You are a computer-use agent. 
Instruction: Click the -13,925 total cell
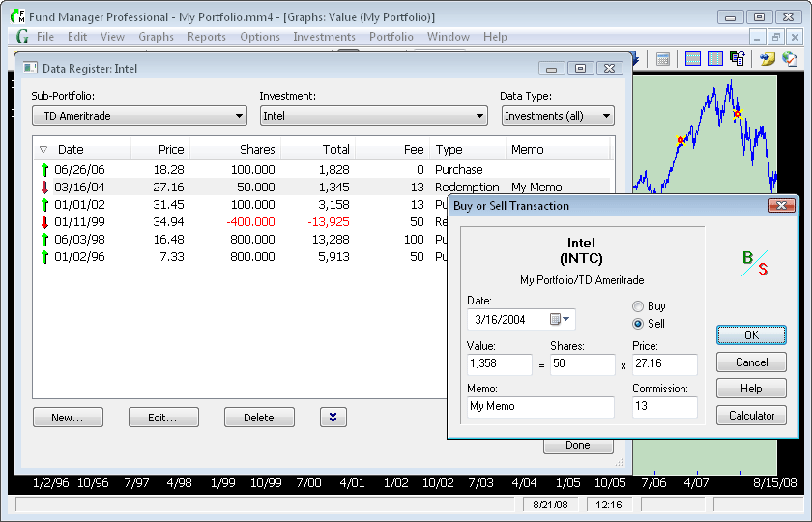point(329,222)
